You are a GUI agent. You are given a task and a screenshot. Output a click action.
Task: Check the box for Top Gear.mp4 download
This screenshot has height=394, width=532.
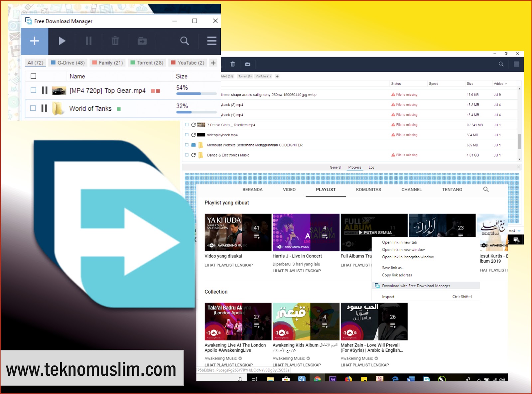(x=33, y=90)
